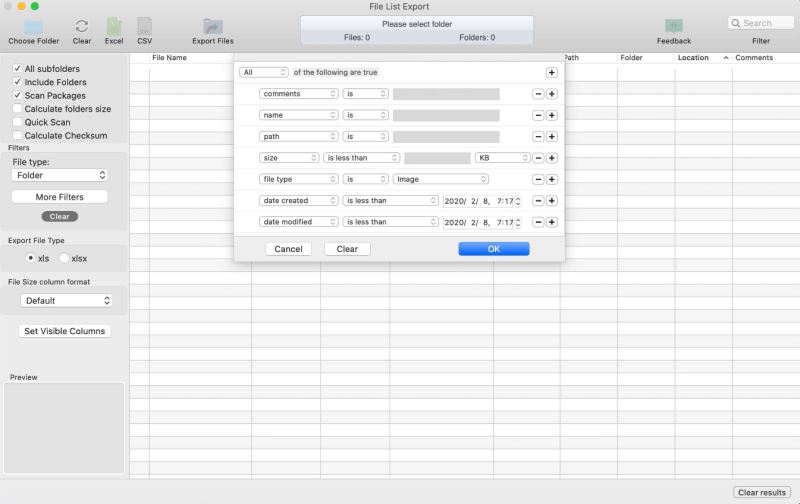Remove the name filter rule
This screenshot has height=504, width=800.
click(538, 115)
